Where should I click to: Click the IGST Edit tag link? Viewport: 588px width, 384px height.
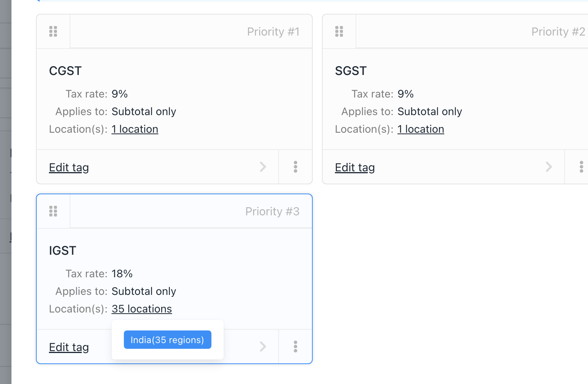(69, 347)
